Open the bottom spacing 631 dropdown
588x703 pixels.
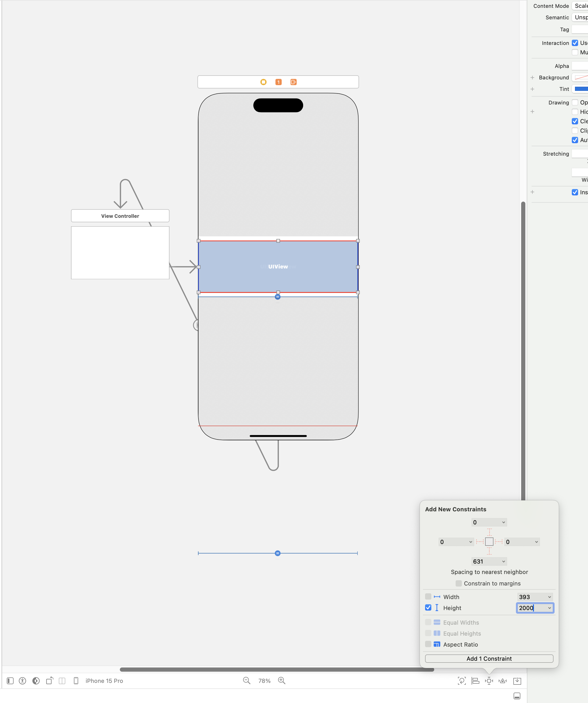click(x=503, y=561)
